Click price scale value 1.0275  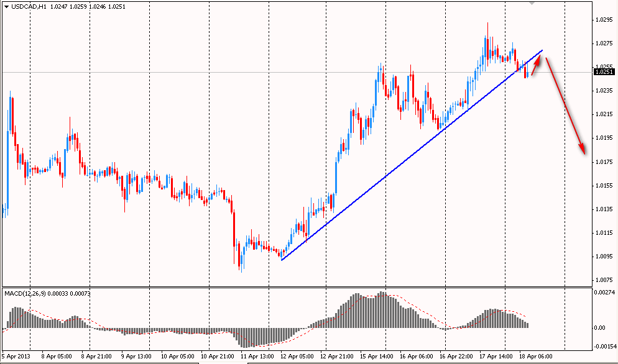(x=604, y=43)
